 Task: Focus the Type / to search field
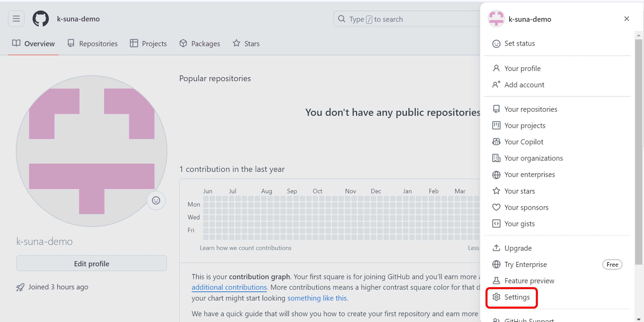coord(407,19)
